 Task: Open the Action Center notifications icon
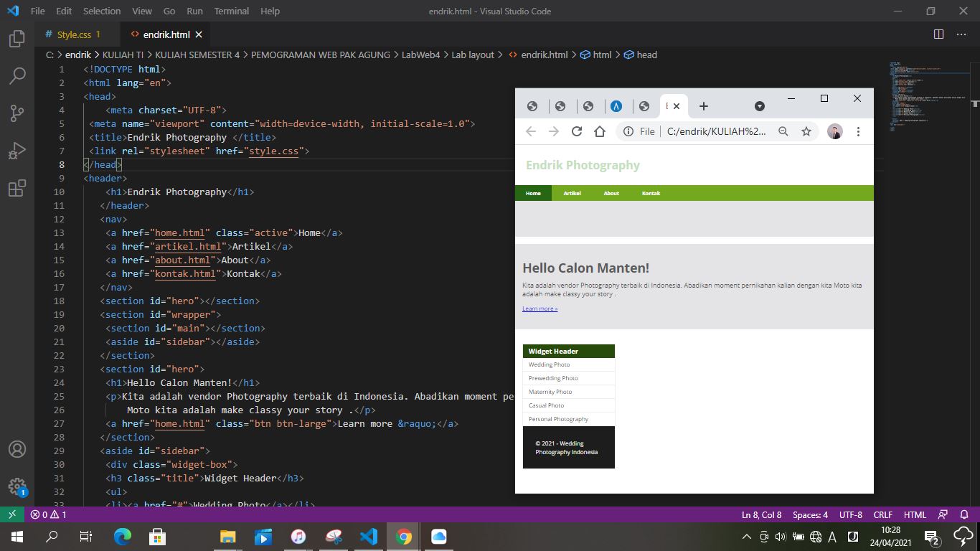932,537
